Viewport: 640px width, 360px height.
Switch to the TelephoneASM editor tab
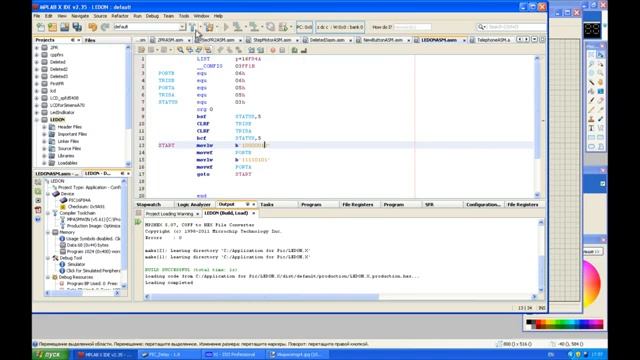pos(493,40)
